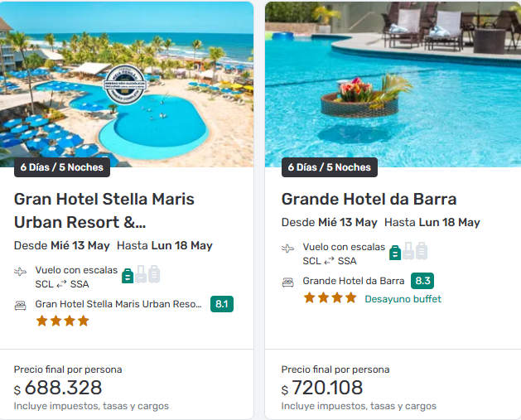
Task: Click the large gray suitcase icon in the Stella Maris card
Action: pyautogui.click(x=154, y=274)
